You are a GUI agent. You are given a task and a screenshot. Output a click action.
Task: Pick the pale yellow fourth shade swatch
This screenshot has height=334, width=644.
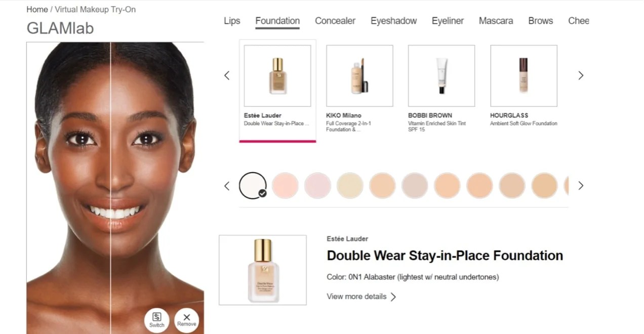(350, 185)
